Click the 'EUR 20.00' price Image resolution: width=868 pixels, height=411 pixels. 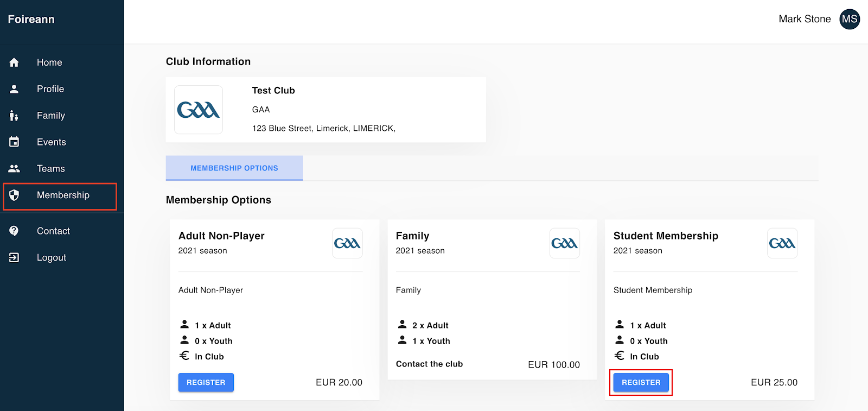click(339, 382)
